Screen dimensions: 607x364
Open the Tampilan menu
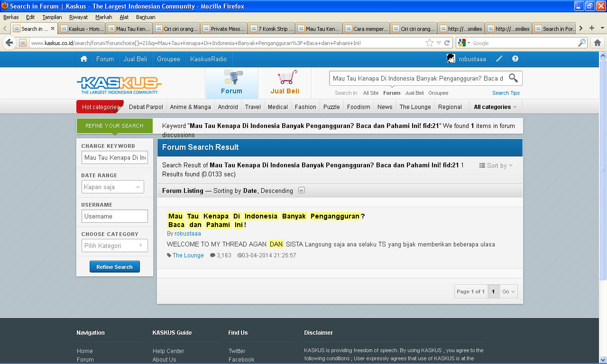click(x=52, y=17)
